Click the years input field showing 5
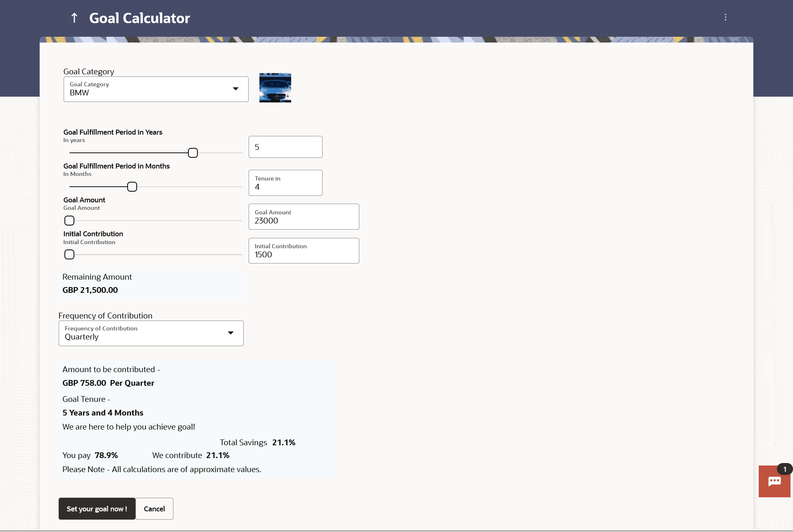The height and width of the screenshot is (532, 793). coord(285,147)
